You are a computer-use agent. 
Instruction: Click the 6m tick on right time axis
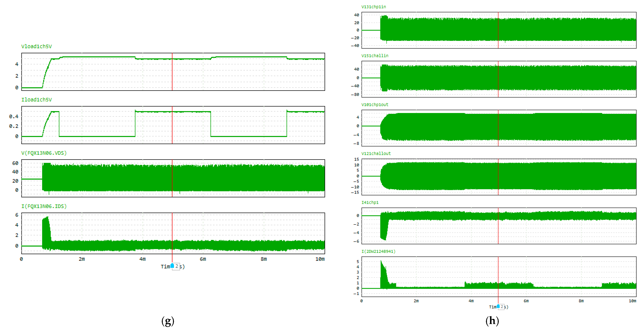tap(526, 301)
